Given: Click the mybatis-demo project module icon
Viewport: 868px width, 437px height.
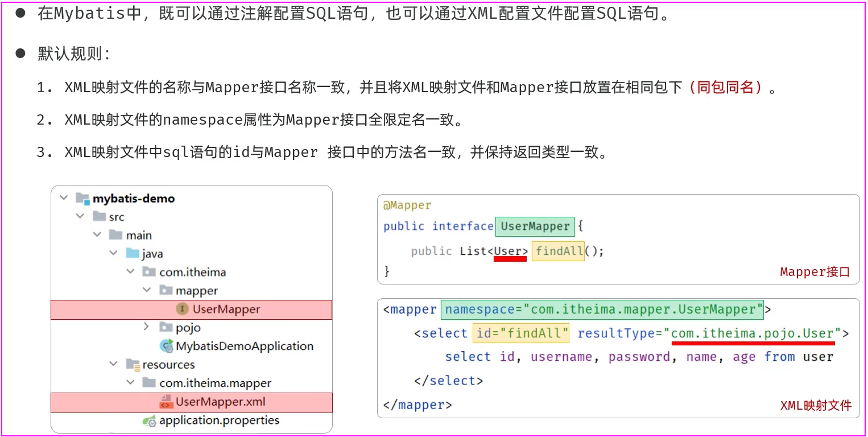Looking at the screenshot, I should [x=82, y=199].
